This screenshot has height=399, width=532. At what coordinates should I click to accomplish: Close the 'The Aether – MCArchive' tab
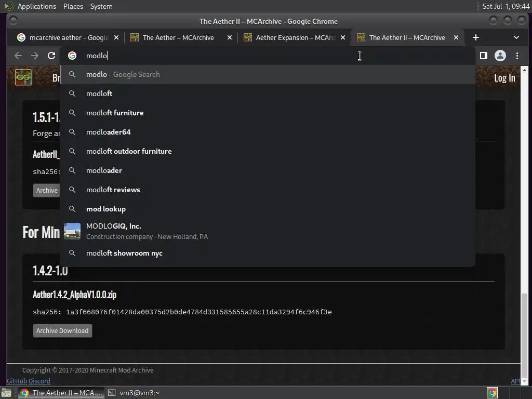[230, 37]
